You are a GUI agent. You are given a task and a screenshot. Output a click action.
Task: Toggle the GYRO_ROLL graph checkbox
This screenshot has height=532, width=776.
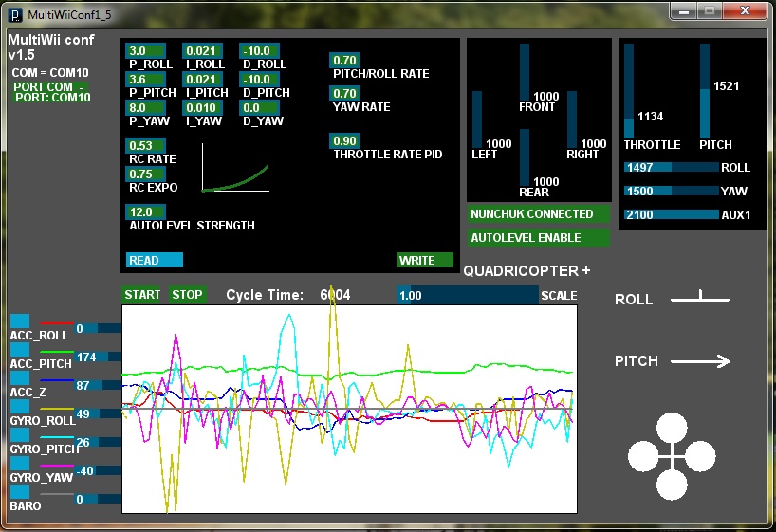coord(20,406)
